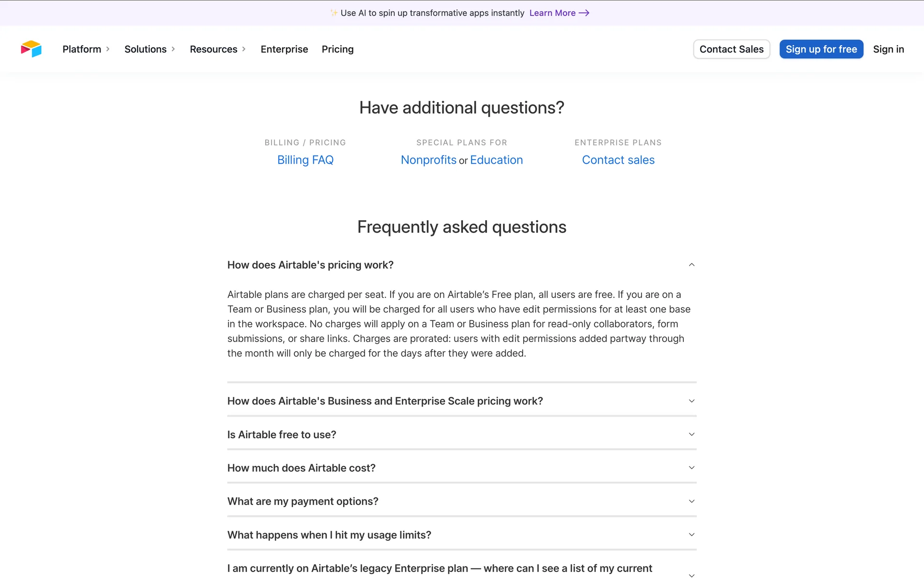Open the Education plans link

pos(496,160)
